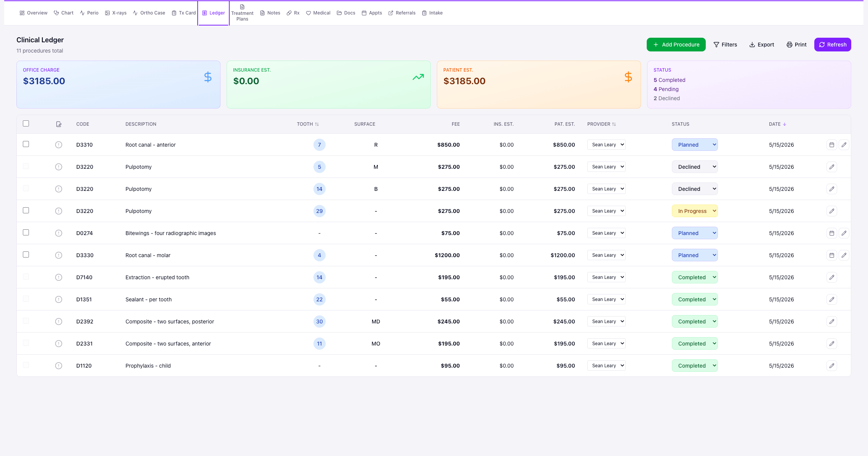Click the edit pencil on the D2392 Composite row
Image resolution: width=868 pixels, height=456 pixels.
(832, 322)
